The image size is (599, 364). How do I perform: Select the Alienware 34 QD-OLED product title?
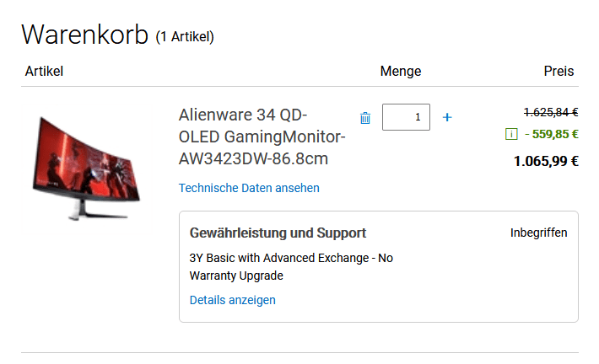(262, 136)
